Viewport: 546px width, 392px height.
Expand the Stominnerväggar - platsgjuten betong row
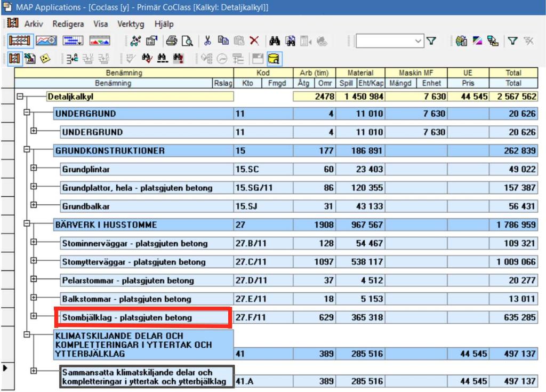pyautogui.click(x=34, y=242)
